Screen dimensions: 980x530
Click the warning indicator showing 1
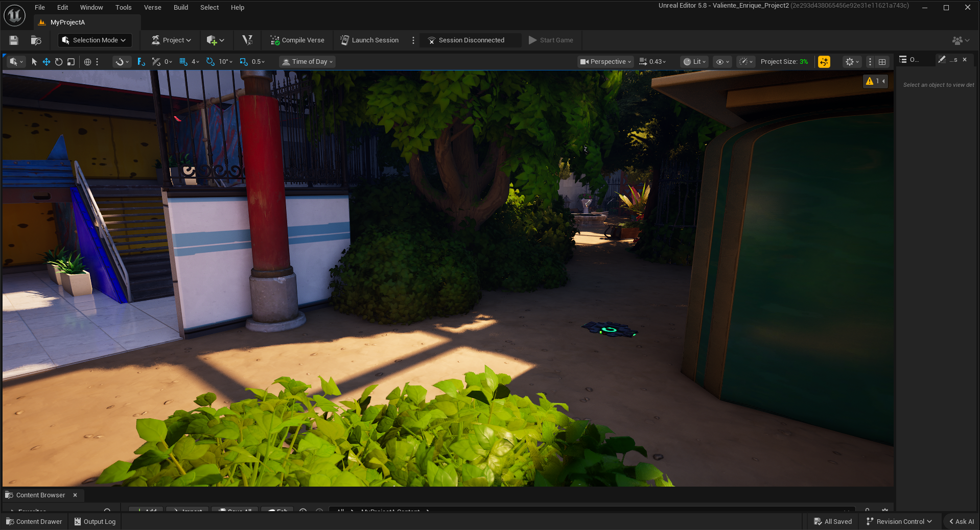875,81
